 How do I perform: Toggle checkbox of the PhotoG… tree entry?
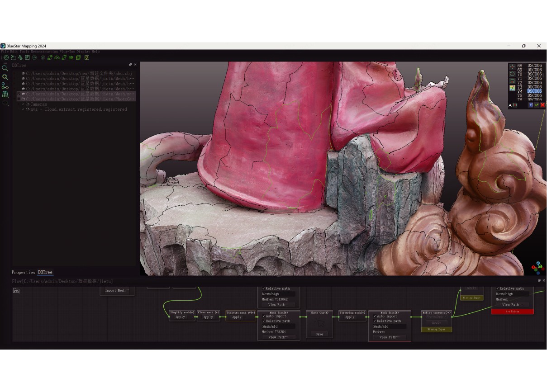[19, 99]
